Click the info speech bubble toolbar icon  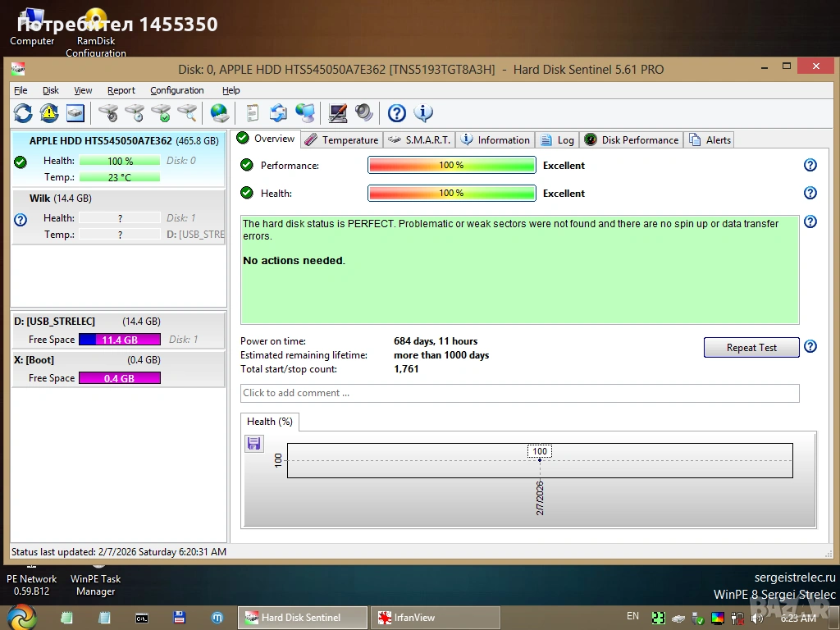pyautogui.click(x=423, y=113)
